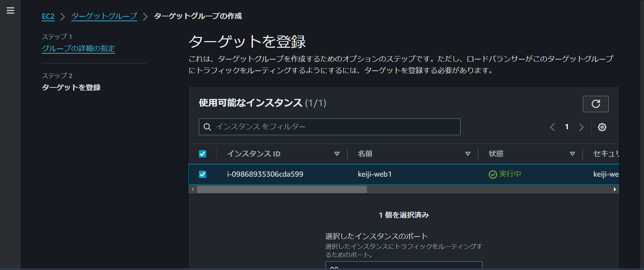The width and height of the screenshot is (644, 270).
Task: Click the scrollbar right arrow
Action: [x=615, y=189]
